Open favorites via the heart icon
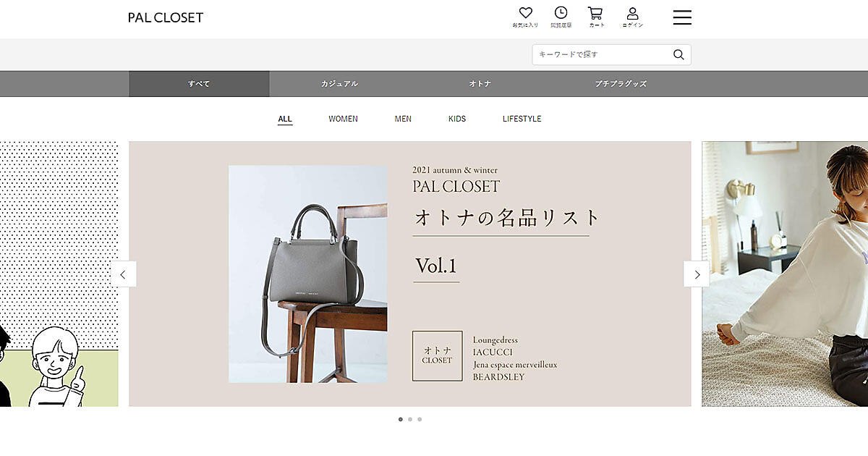The image size is (868, 456). pos(526,13)
